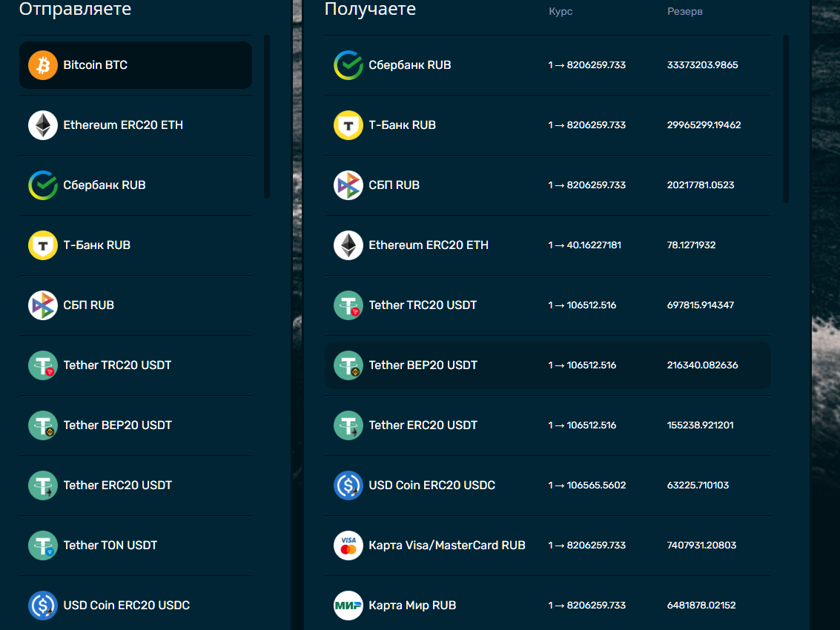Image resolution: width=840 pixels, height=630 pixels.
Task: Choose Tether TRC20 USDT to send
Action: [117, 365]
